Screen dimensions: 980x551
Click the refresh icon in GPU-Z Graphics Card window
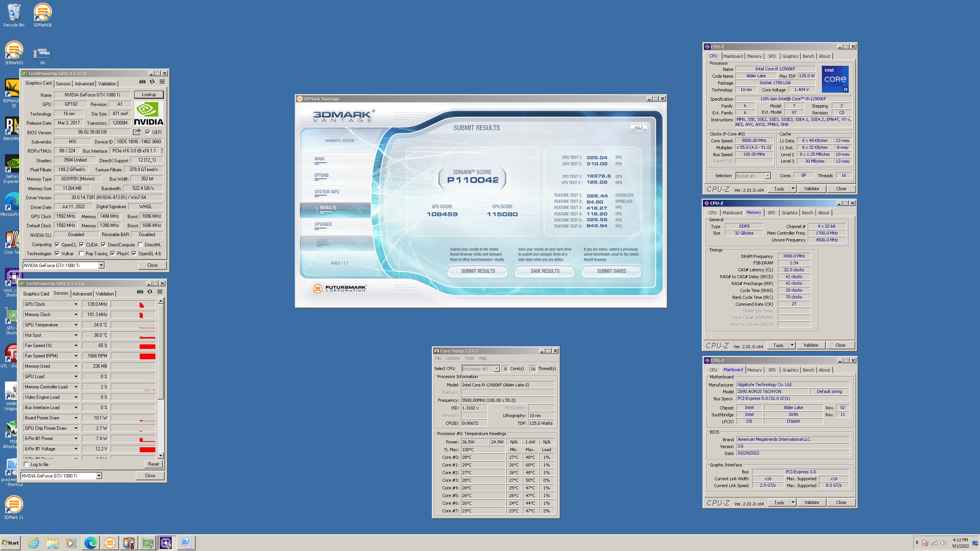coord(152,82)
